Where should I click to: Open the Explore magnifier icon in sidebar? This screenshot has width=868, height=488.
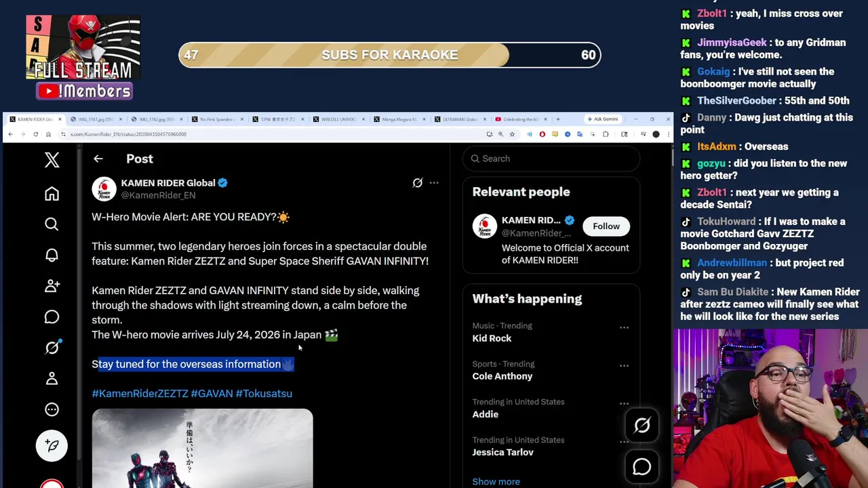coord(52,224)
